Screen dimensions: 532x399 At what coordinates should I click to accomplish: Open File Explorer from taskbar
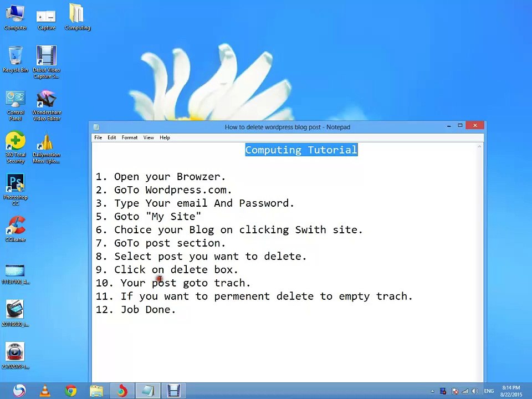click(96, 391)
